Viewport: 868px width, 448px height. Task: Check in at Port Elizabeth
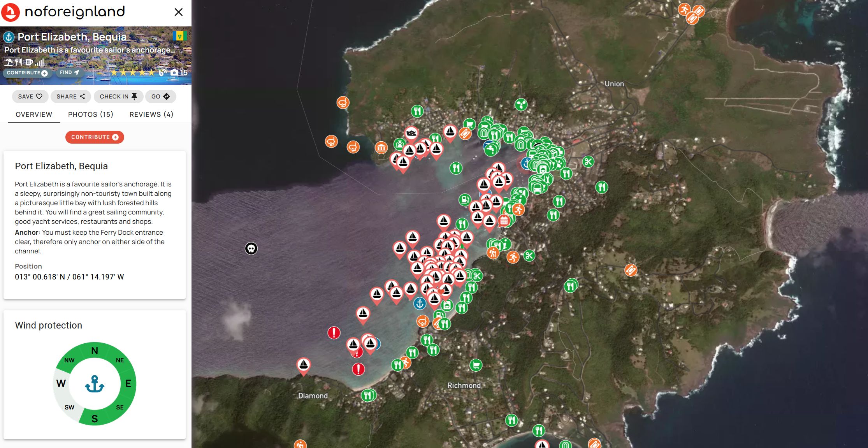tap(118, 97)
